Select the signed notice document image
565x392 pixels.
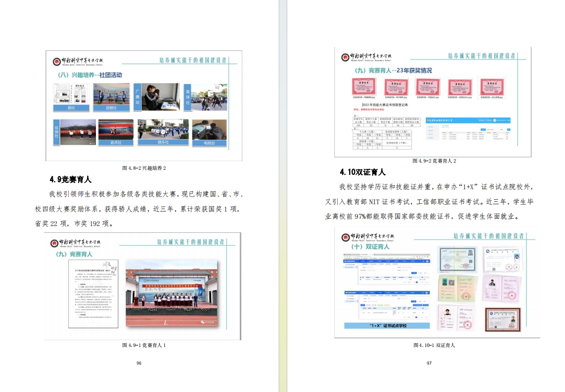94,294
